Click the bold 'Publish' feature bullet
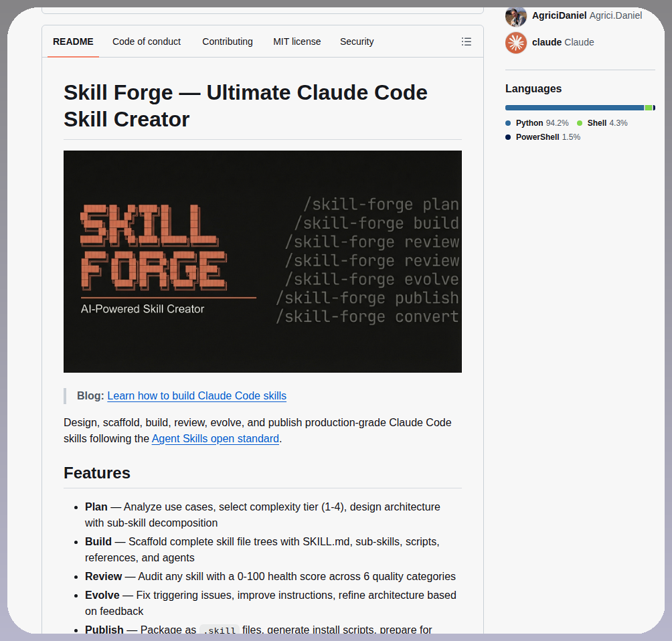This screenshot has width=672, height=641. pyautogui.click(x=104, y=630)
